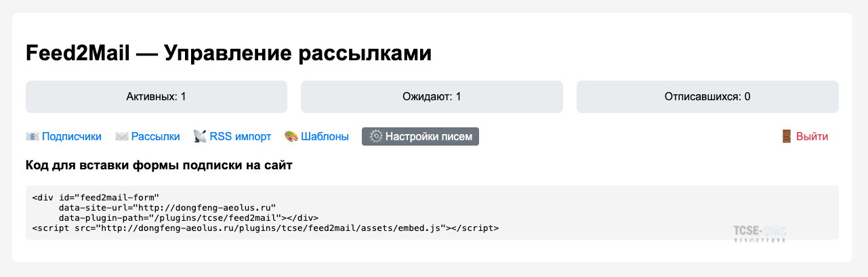Click the palette icon beside Шаблоны

pyautogui.click(x=291, y=137)
